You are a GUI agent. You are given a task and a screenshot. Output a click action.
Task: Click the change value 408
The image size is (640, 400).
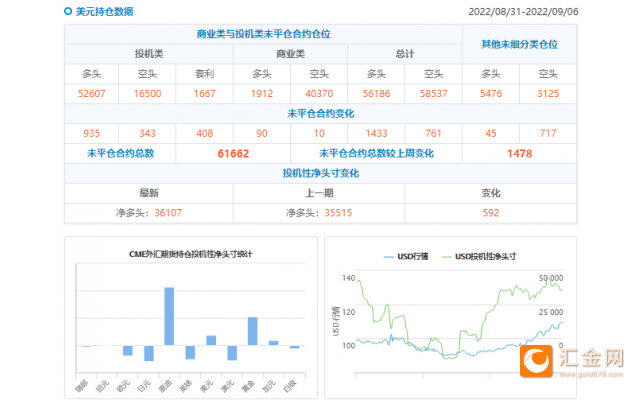pyautogui.click(x=204, y=133)
